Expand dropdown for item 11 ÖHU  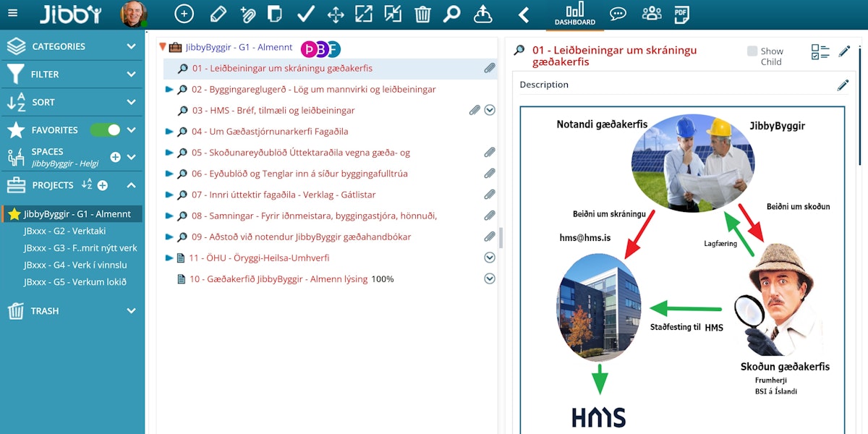490,258
